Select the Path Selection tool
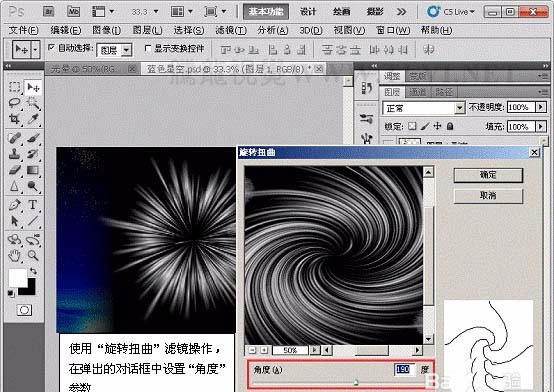Image resolution: width=554 pixels, height=392 pixels. tap(14, 221)
